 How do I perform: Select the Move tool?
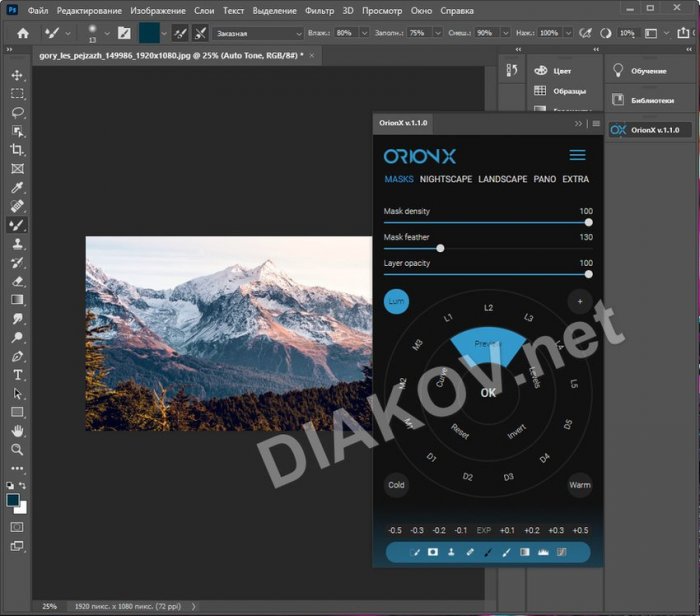[x=17, y=75]
